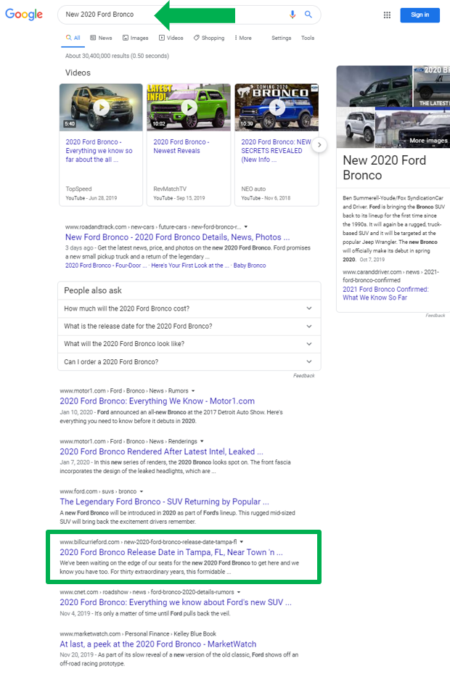450x677 pixels.
Task: Open 'Here's Your First Look at the' sitelink
Action: 190,266
